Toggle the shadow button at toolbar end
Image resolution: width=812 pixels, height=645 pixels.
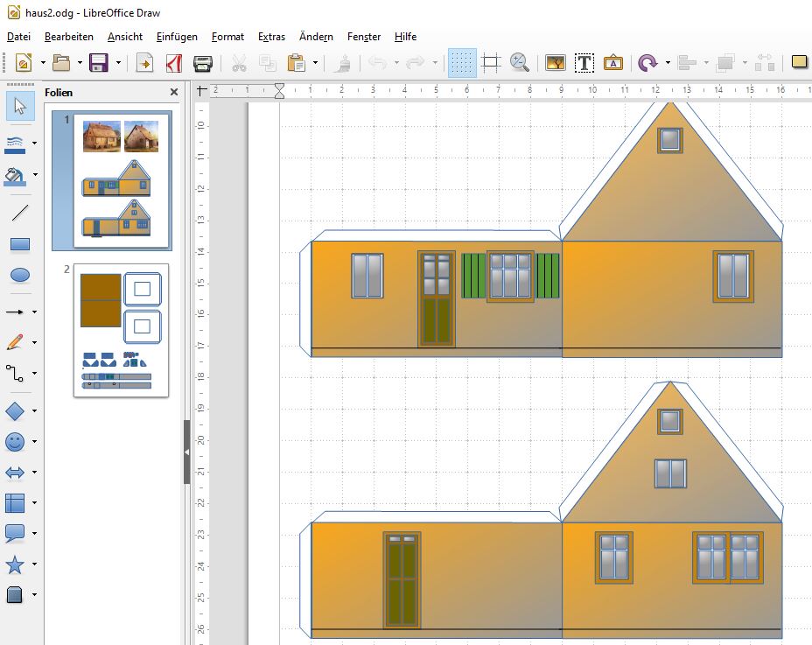pyautogui.click(x=798, y=63)
